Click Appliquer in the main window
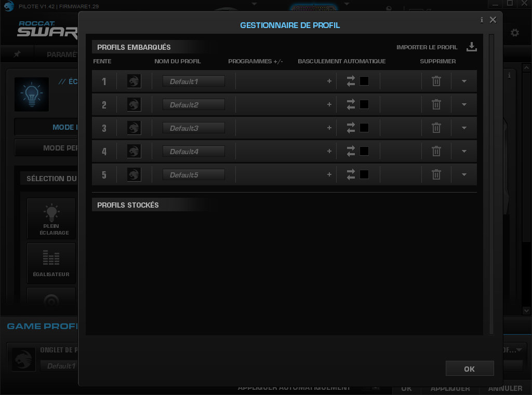Image resolution: width=532 pixels, height=395 pixels. 450,389
